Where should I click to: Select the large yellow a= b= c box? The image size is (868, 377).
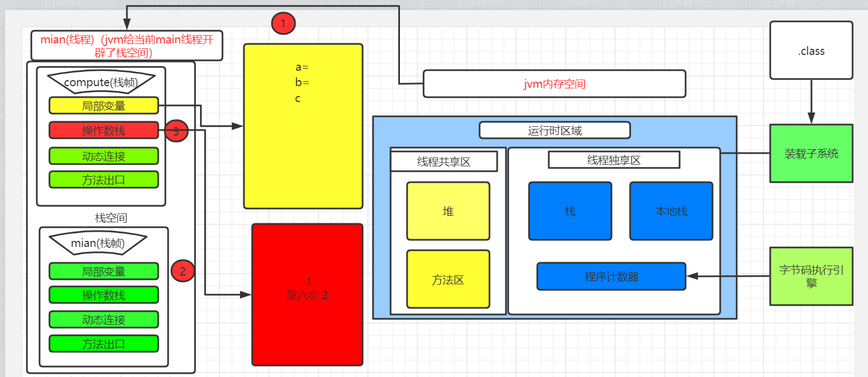[303, 126]
